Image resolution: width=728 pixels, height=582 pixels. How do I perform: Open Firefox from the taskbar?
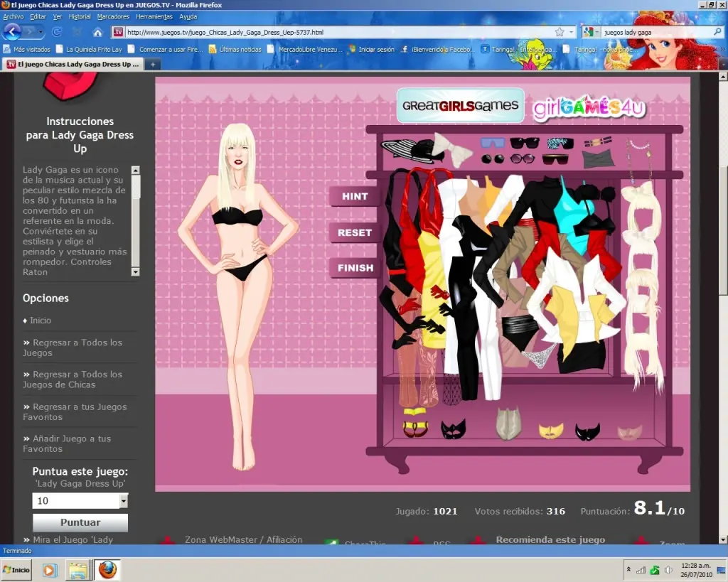point(108,570)
